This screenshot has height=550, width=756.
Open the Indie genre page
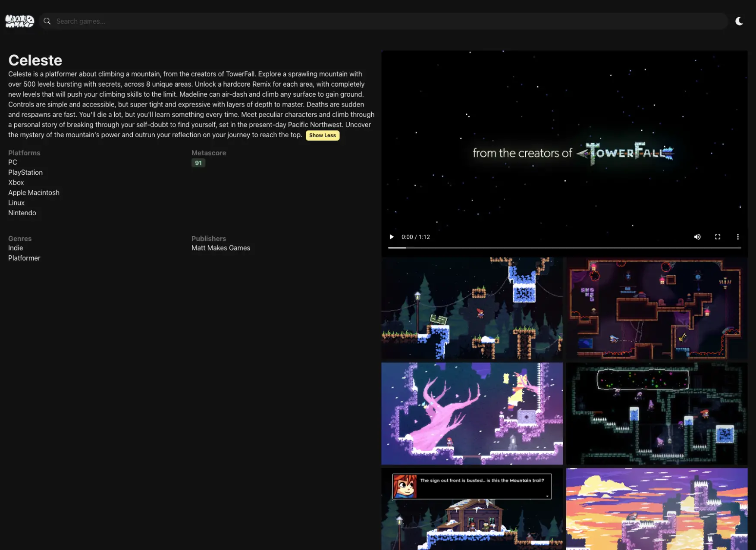click(x=16, y=248)
